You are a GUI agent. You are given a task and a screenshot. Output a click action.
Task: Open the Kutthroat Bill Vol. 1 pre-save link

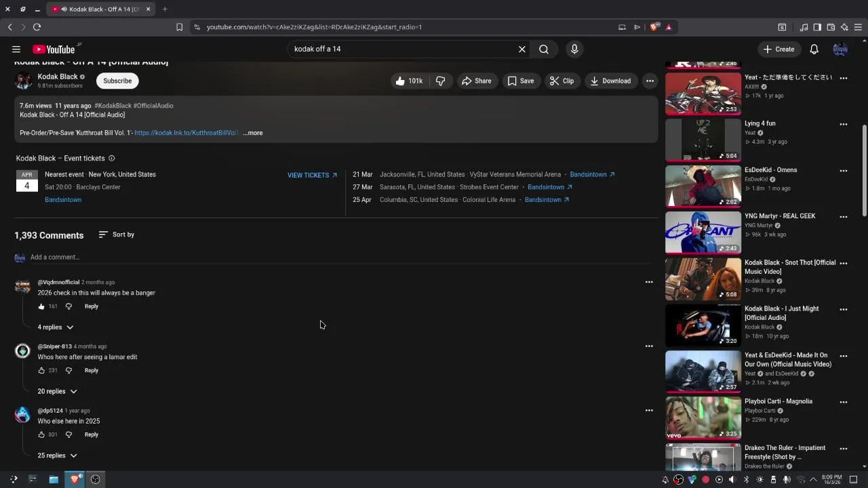coord(186,133)
